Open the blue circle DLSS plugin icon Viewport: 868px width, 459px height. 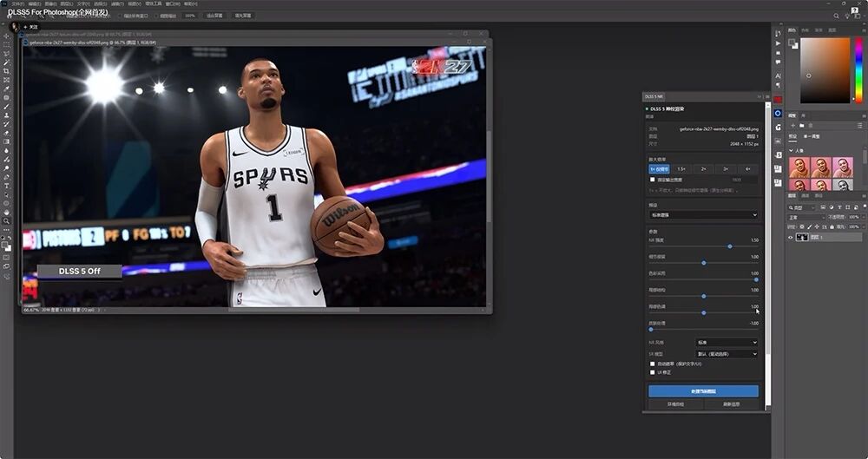coord(778,114)
